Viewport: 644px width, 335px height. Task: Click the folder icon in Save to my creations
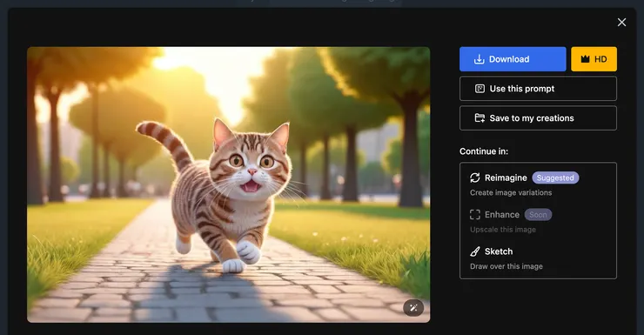[x=480, y=118]
